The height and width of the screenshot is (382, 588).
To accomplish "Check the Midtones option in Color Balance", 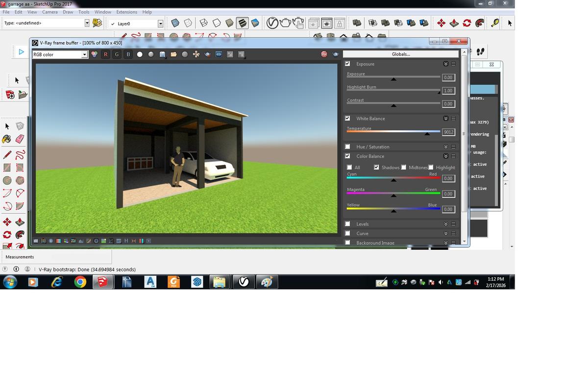I will click(x=404, y=167).
